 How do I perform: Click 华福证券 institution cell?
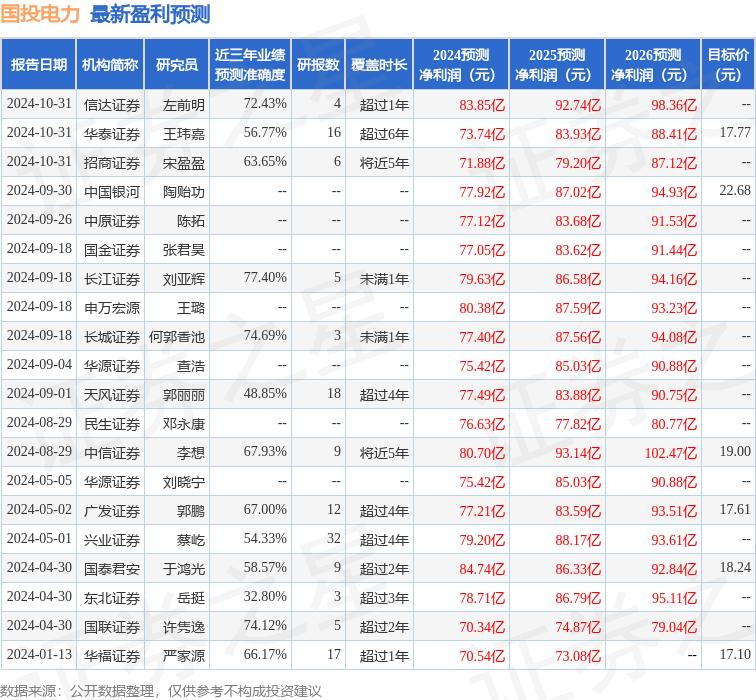click(112, 655)
